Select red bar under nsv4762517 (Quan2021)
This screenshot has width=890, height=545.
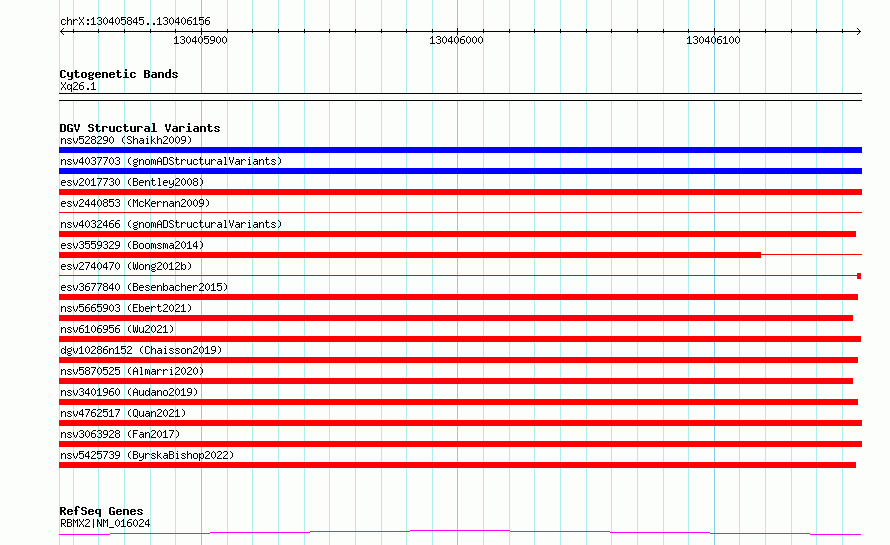coord(460,423)
